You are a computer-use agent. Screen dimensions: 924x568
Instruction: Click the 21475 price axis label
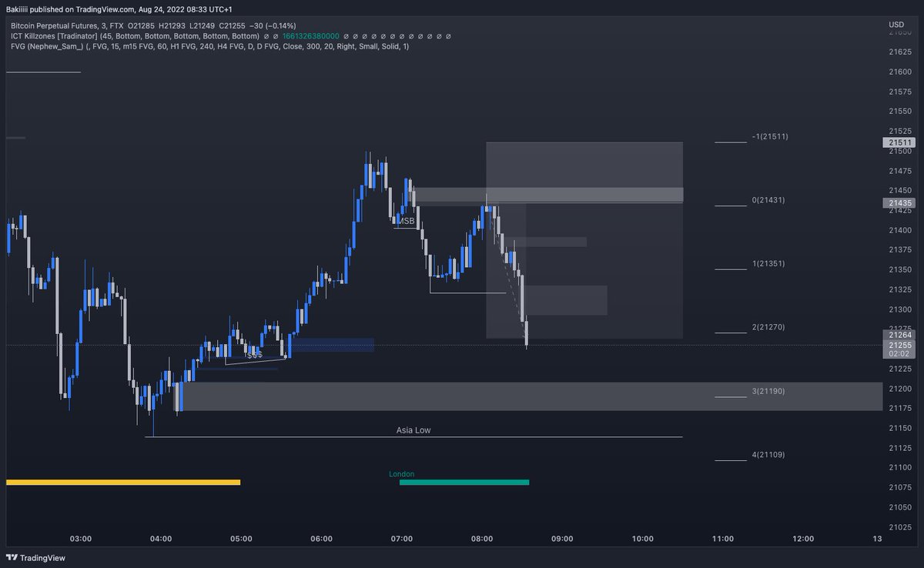point(900,171)
